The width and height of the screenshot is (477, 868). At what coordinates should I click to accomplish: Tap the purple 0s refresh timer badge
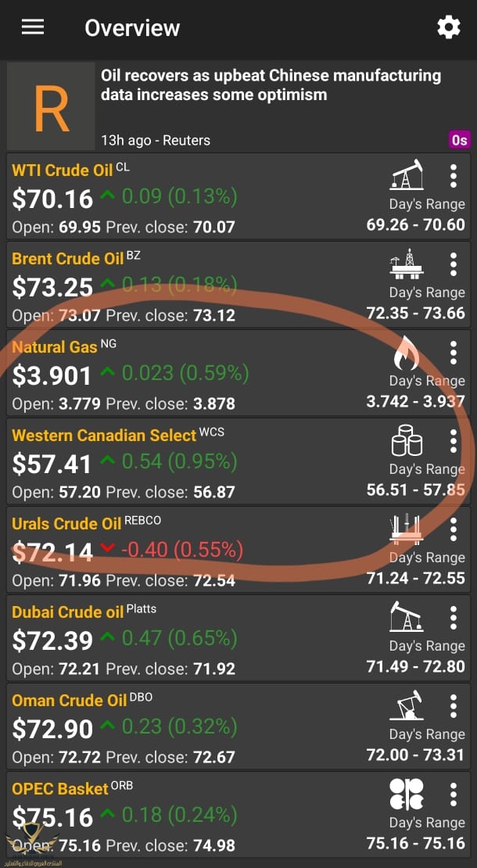(459, 140)
